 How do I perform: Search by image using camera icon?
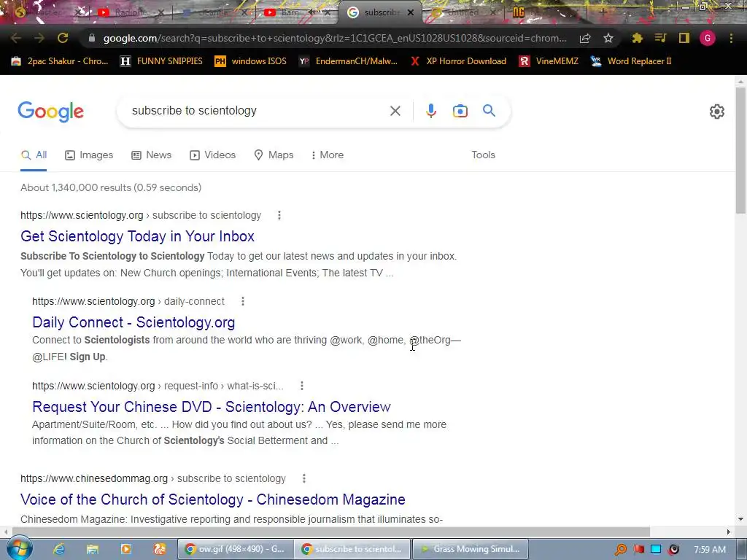pyautogui.click(x=460, y=111)
